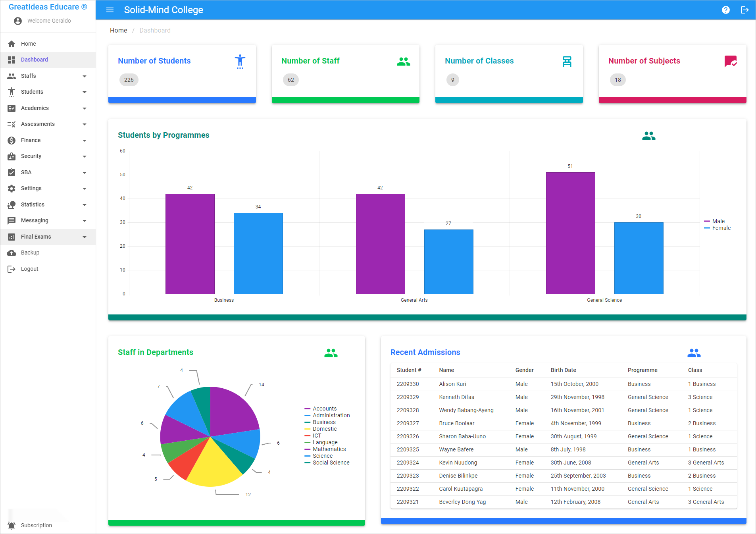Image resolution: width=756 pixels, height=534 pixels.
Task: Expand the Finance menu arrow
Action: [84, 141]
